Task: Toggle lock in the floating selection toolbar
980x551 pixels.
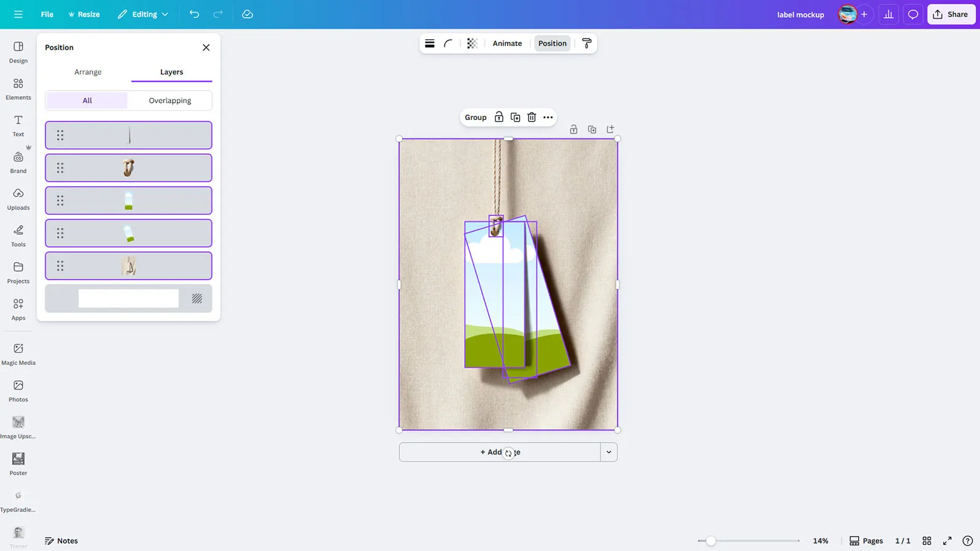Action: (499, 118)
